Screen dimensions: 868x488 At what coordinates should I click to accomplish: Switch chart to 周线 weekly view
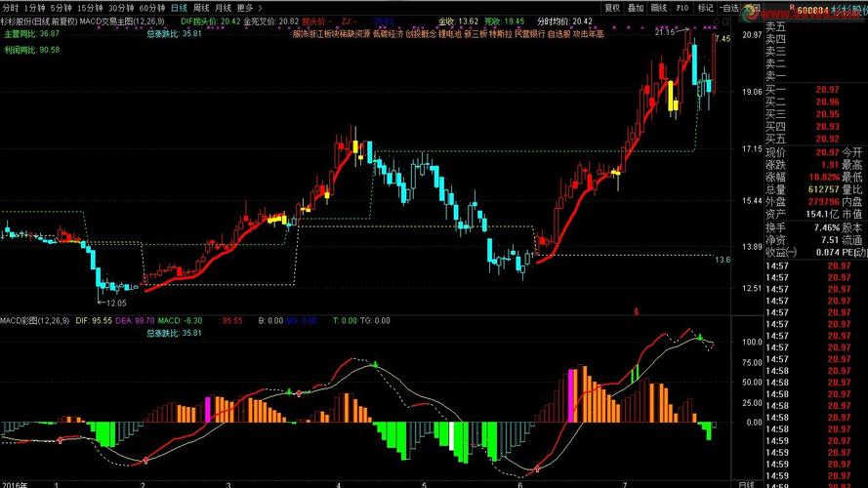click(200, 7)
